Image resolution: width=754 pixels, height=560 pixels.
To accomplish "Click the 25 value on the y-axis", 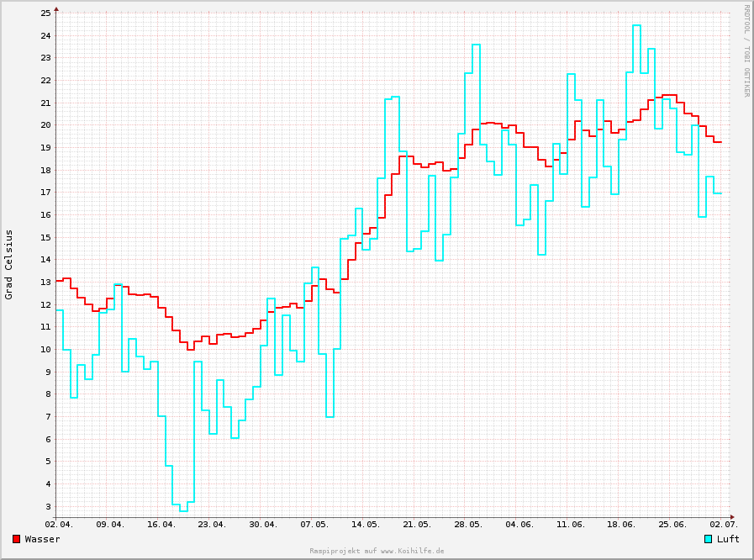I will [45, 13].
